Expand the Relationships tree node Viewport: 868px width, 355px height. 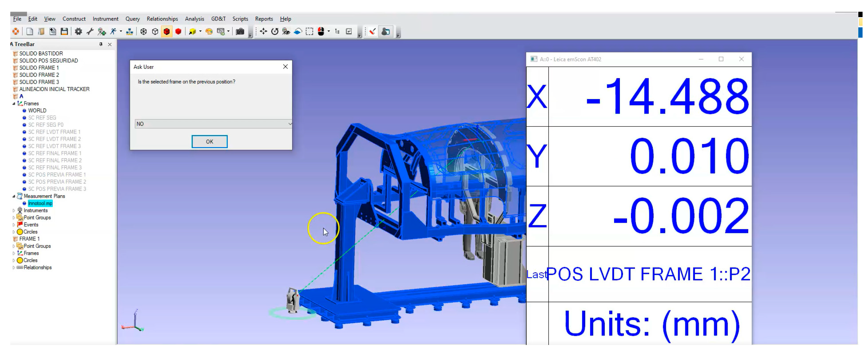(x=14, y=268)
